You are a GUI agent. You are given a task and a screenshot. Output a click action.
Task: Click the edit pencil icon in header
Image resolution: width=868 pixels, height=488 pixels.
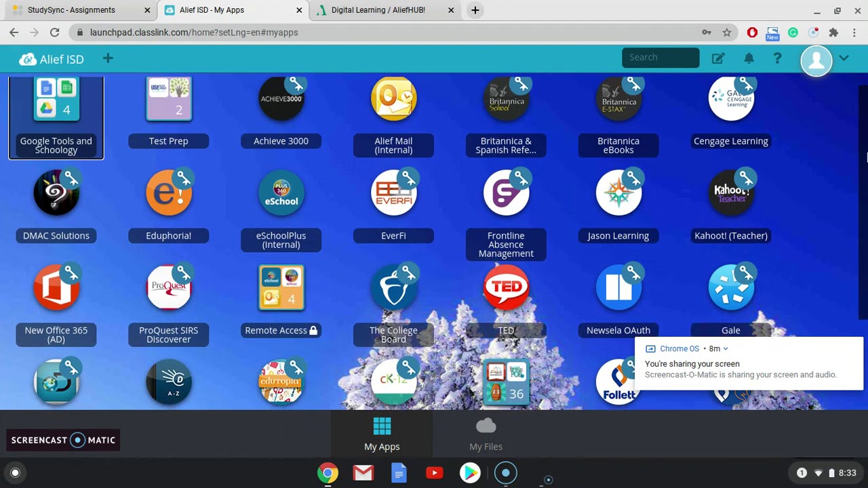click(718, 59)
